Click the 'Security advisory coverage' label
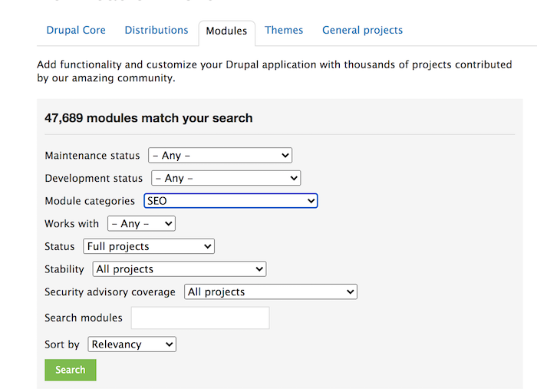 (x=110, y=292)
